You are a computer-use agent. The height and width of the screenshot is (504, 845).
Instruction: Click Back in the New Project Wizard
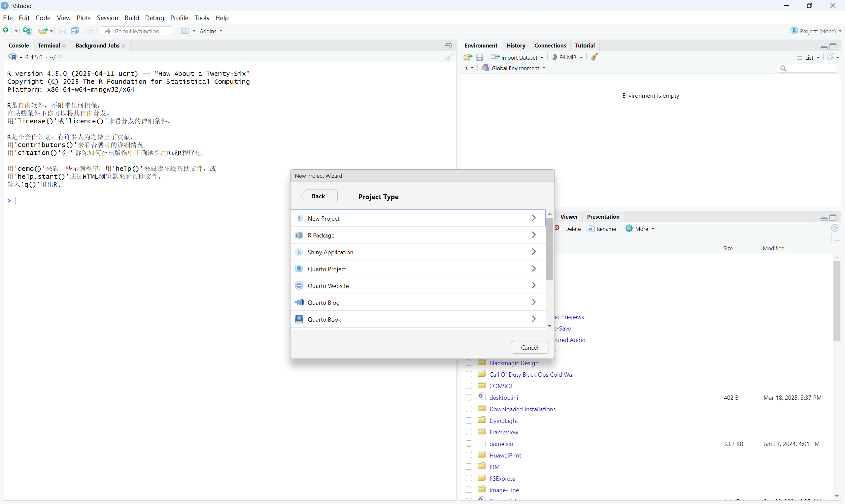tap(319, 196)
